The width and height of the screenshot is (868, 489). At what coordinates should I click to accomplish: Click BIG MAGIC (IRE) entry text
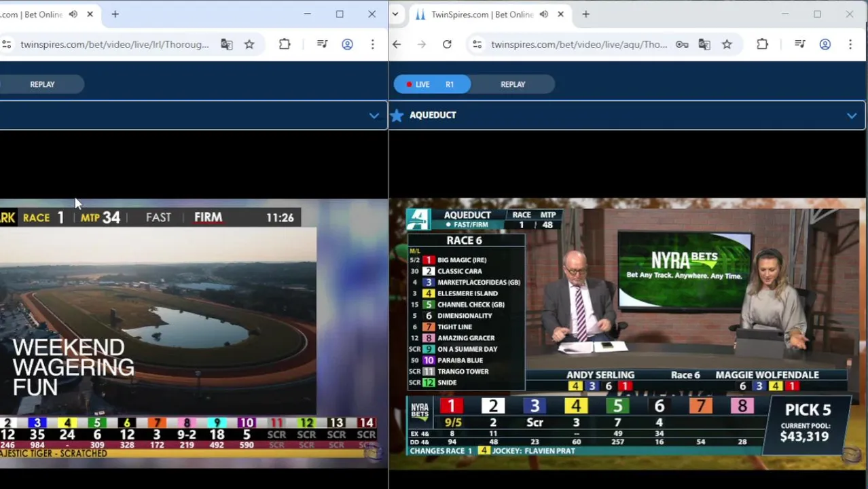coord(462,260)
